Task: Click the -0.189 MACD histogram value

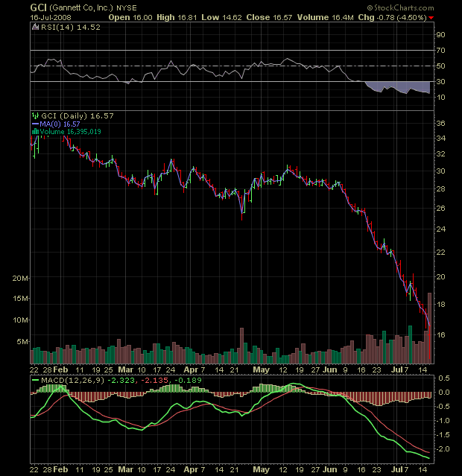Action: tap(188, 380)
